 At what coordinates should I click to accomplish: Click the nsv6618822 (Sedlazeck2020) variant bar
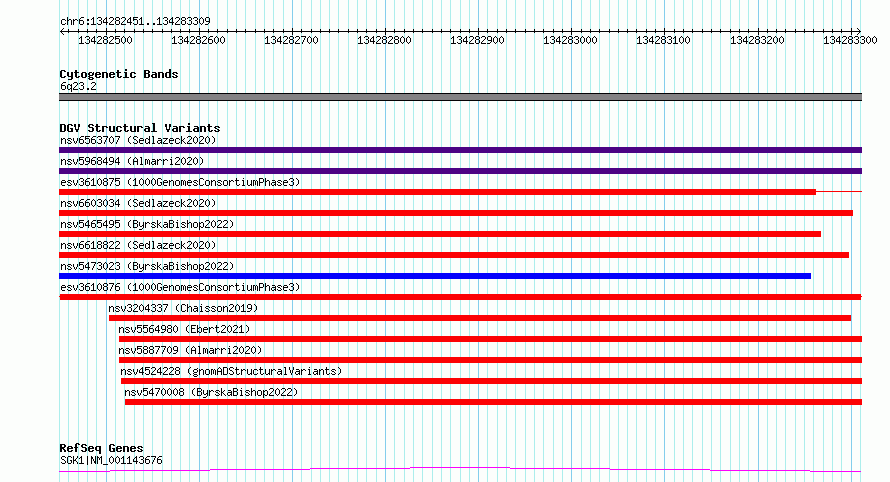(x=454, y=255)
